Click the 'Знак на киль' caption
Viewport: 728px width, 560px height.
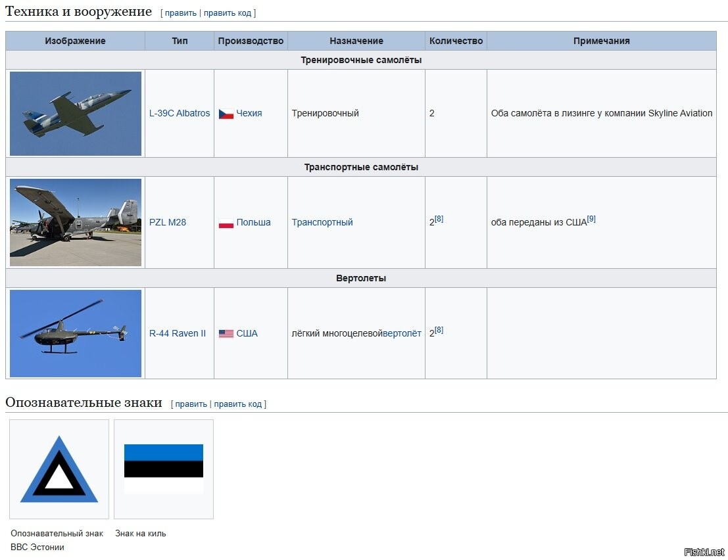(141, 534)
